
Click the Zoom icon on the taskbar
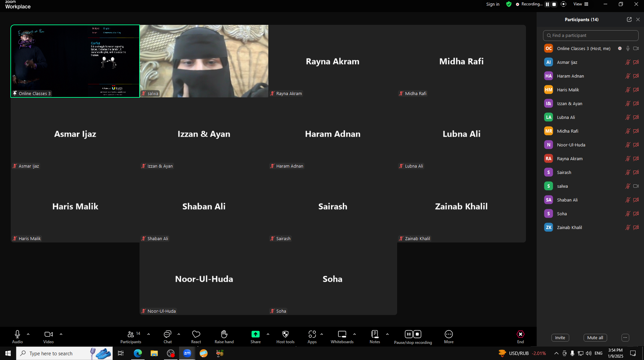[187, 353]
